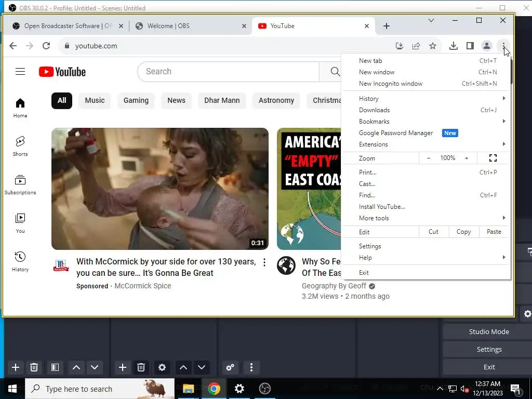Open File Explorer from taskbar
Screen dimensions: 532x399
pyautogui.click(x=188, y=389)
